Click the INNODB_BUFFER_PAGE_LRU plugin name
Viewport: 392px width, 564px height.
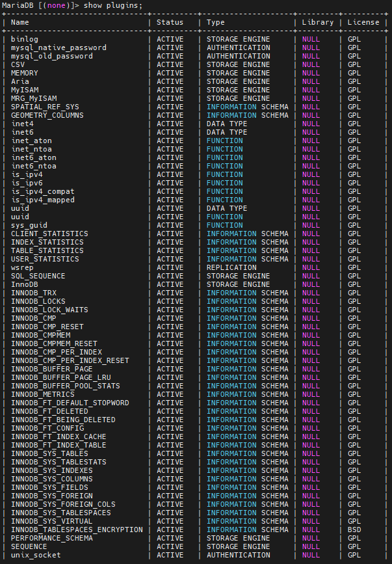click(x=60, y=377)
